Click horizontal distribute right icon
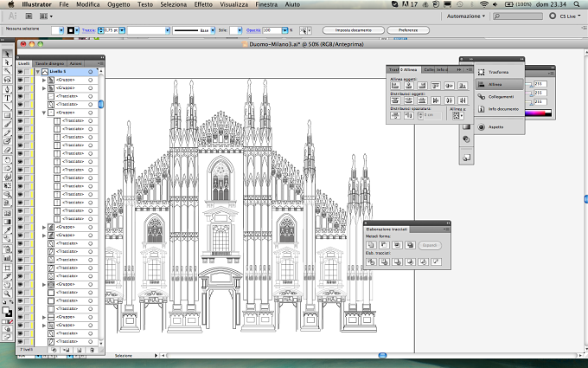588x368 pixels. 463,100
